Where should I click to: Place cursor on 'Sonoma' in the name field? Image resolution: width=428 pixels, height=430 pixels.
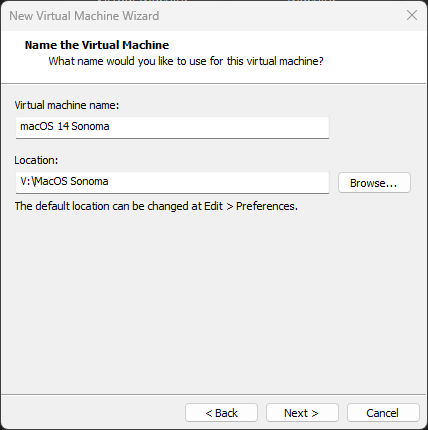click(90, 126)
